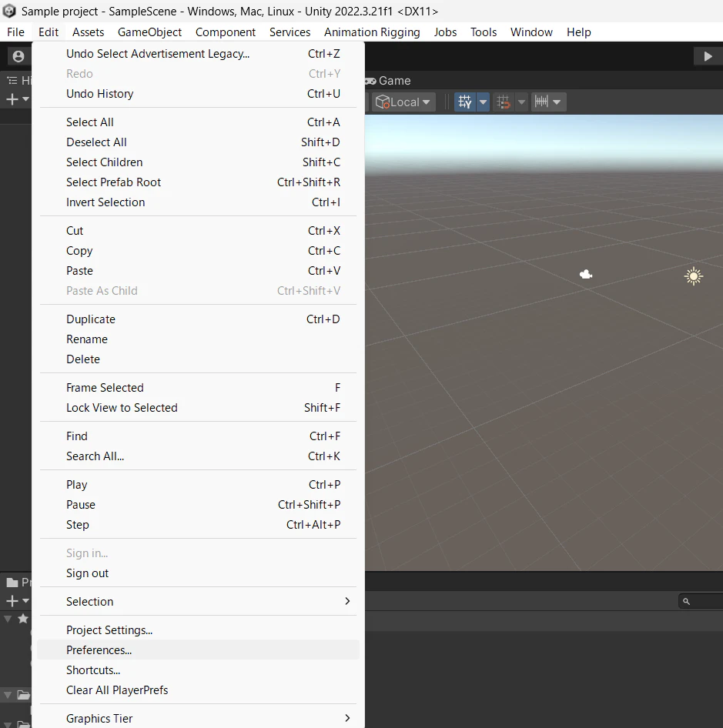Choose Select All

(x=198, y=122)
